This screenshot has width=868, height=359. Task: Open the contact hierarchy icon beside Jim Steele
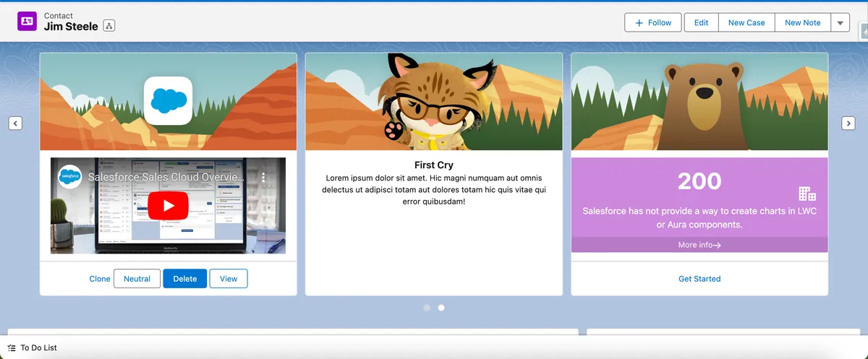109,26
